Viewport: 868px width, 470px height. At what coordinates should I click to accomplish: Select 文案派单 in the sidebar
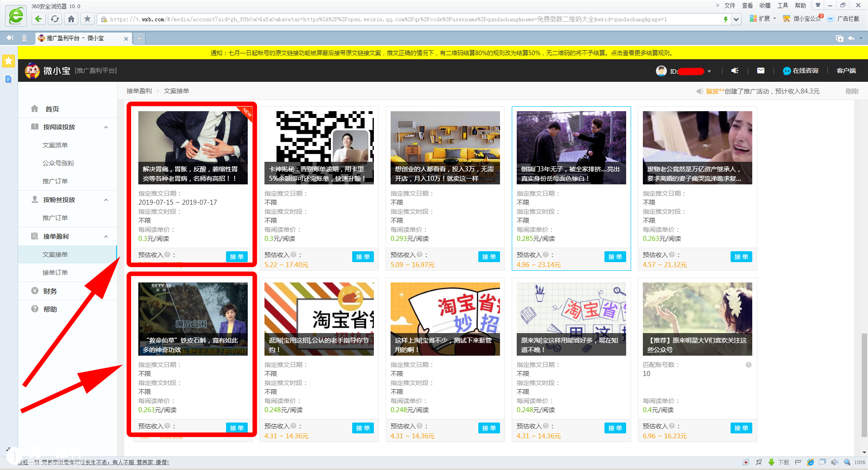click(55, 145)
